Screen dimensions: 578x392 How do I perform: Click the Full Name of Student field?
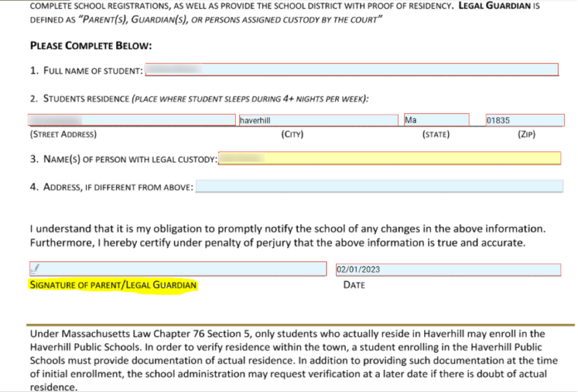351,70
